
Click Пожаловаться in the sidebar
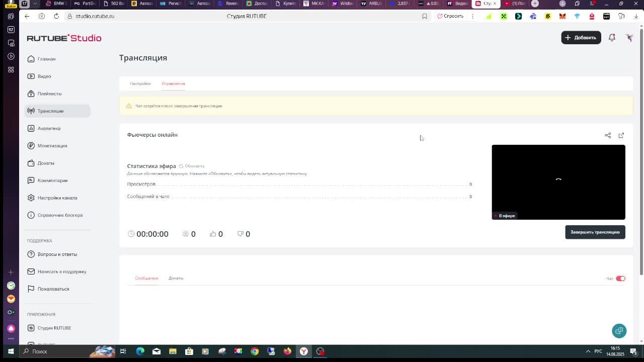click(57, 289)
